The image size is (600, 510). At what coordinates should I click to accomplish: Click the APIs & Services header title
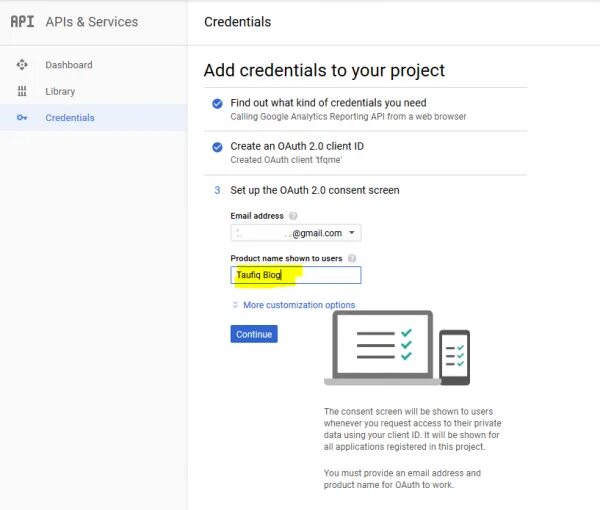click(x=92, y=22)
